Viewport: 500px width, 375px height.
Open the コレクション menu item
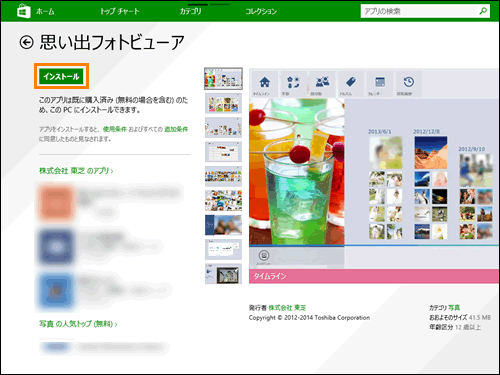point(261,11)
